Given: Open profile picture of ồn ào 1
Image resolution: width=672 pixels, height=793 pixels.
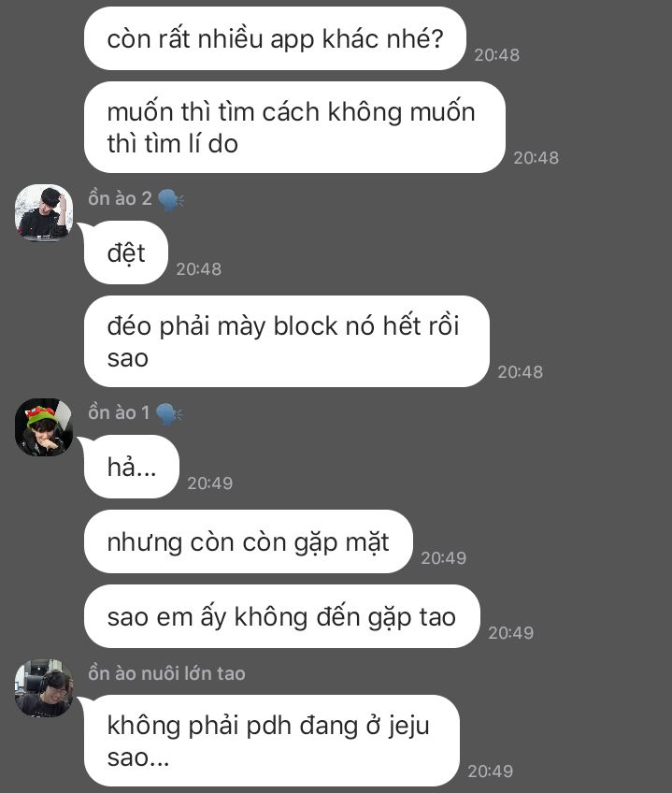Looking at the screenshot, I should [x=44, y=427].
